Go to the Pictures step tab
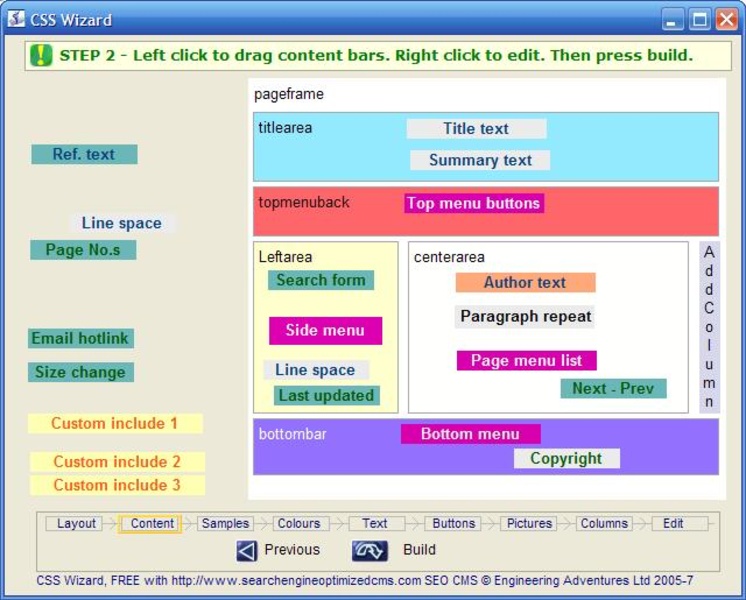 [528, 523]
